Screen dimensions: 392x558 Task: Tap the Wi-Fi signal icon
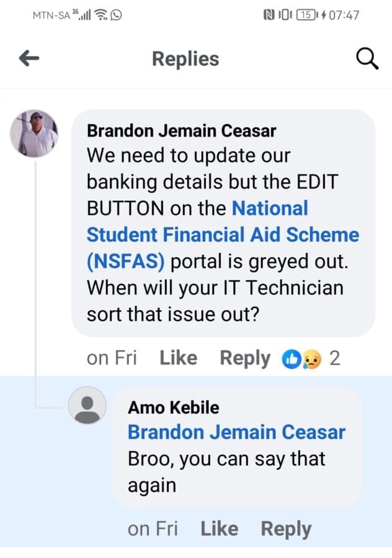tap(101, 15)
